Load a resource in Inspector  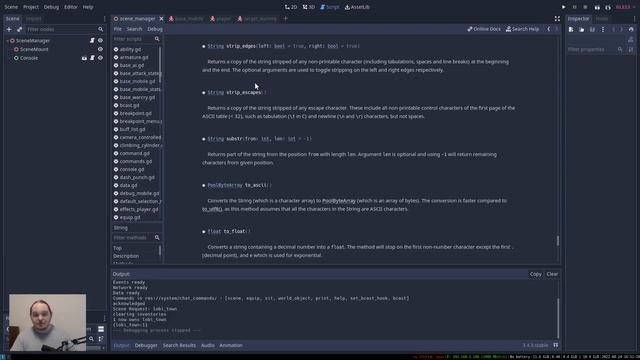point(582,29)
